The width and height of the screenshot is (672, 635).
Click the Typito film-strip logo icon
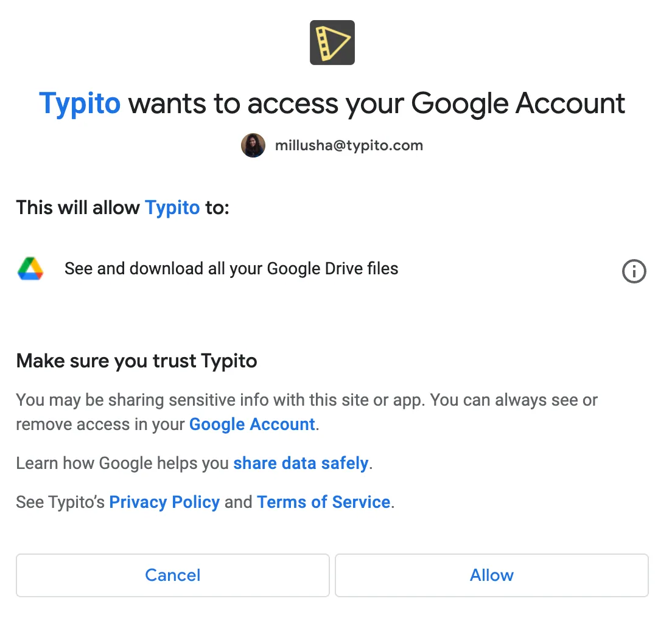tap(332, 43)
